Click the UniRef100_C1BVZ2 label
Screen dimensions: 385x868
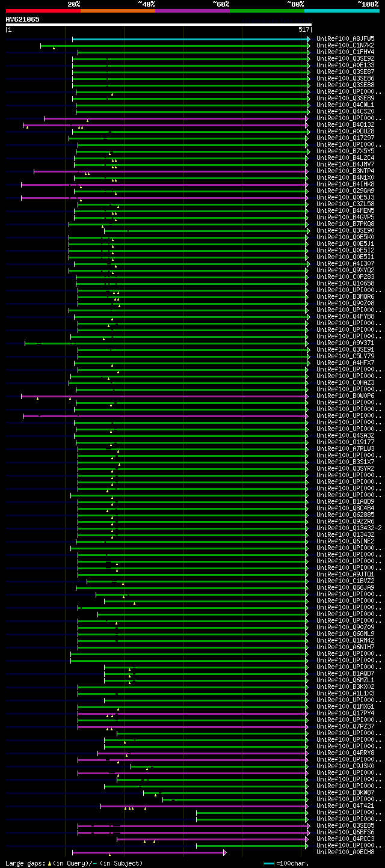coord(345,581)
